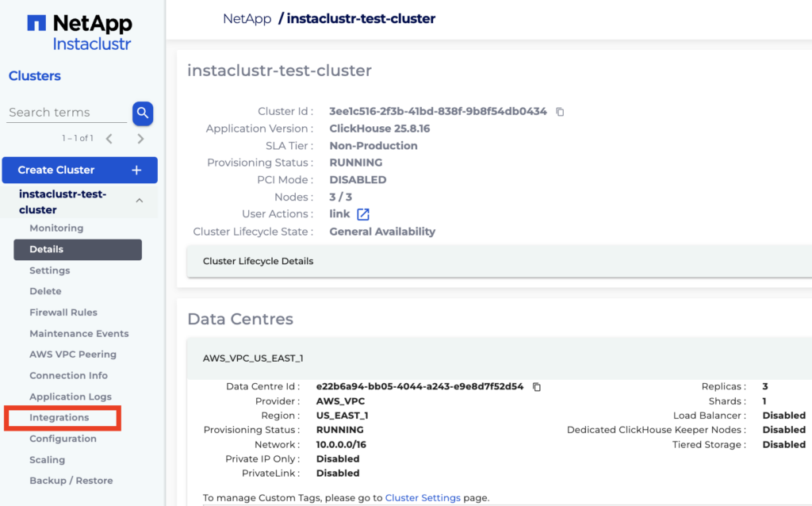Copy the Cluster Id to clipboard
The image size is (812, 506).
point(560,112)
